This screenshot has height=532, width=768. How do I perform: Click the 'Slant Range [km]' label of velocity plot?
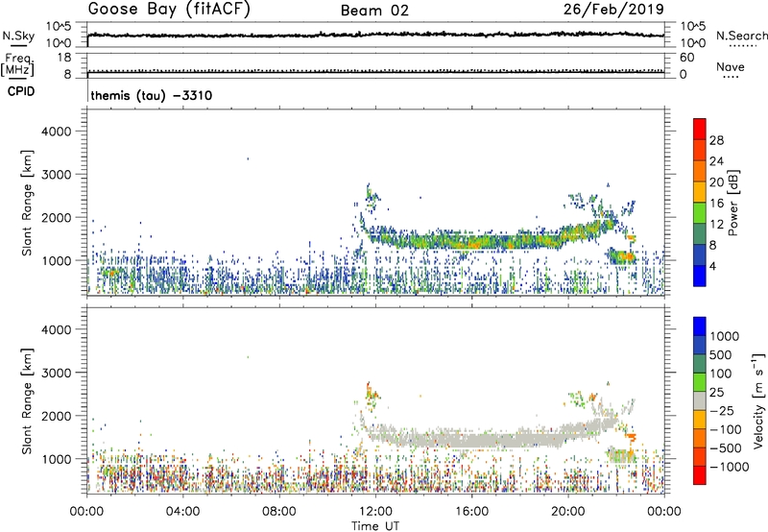(x=27, y=400)
